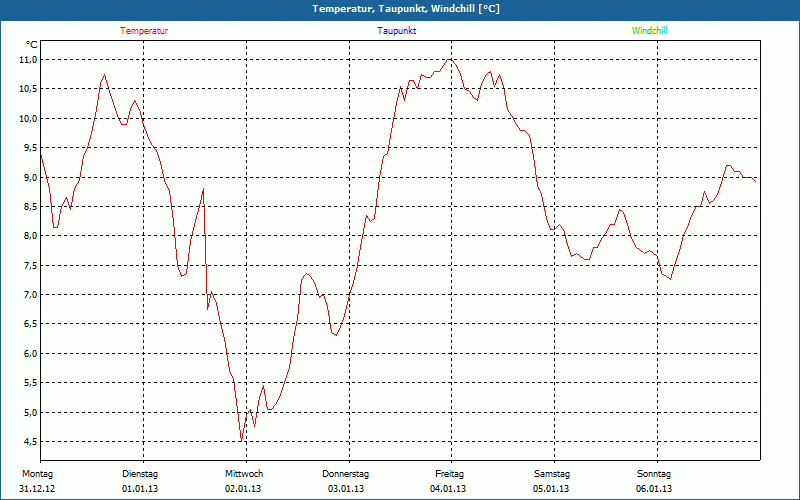Select the 7,0 y-axis value
Viewport: 800px width, 500px height.
click(31, 294)
